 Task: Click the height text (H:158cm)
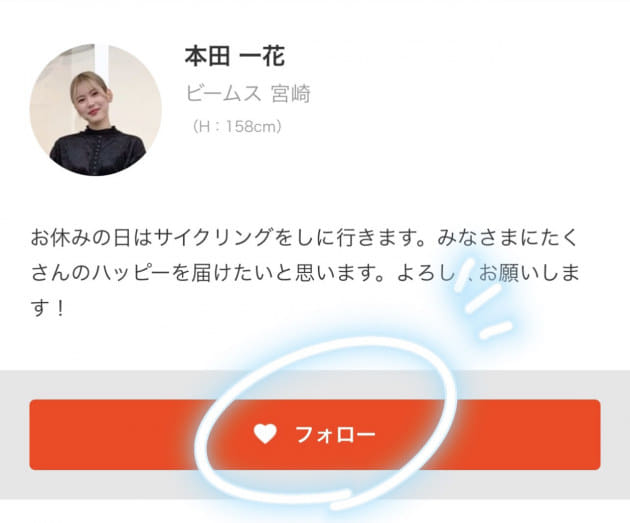[x=236, y=127]
